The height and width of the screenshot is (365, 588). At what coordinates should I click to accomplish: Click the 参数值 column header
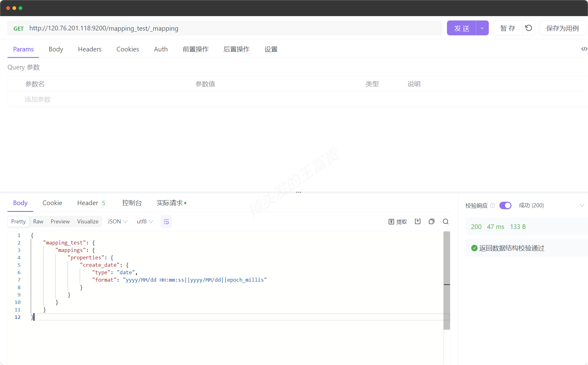[x=205, y=84]
